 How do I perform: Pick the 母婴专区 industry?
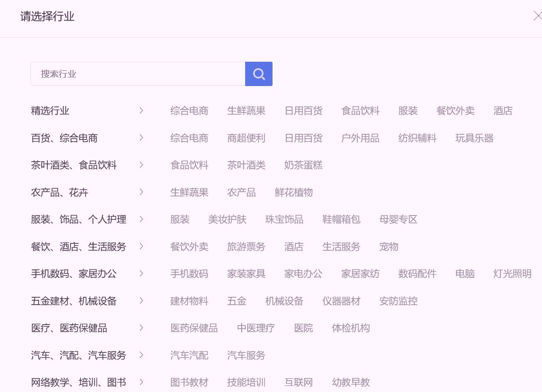coord(398,219)
